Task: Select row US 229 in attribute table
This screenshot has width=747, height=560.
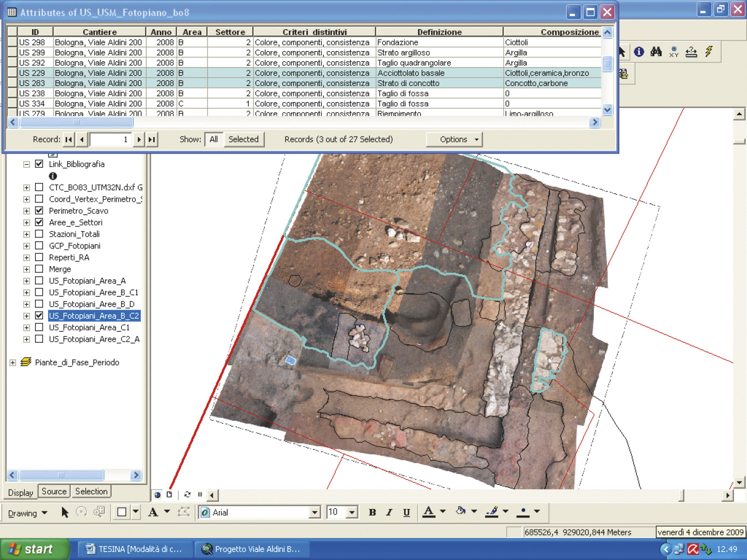Action: pyautogui.click(x=304, y=73)
